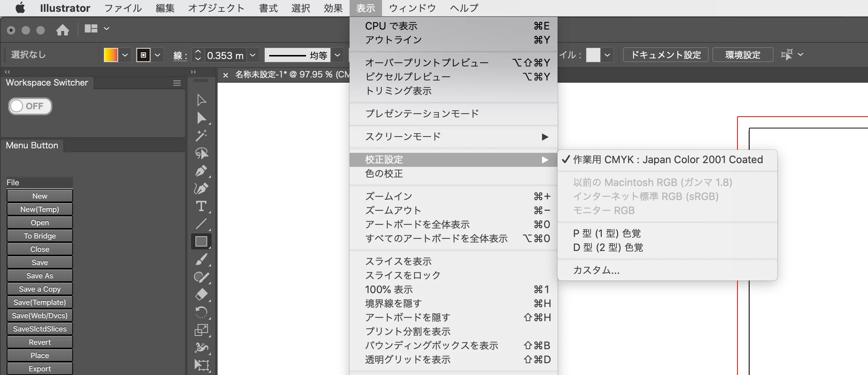This screenshot has height=375, width=868.
Task: Open the オブジェクト menu
Action: pos(216,8)
